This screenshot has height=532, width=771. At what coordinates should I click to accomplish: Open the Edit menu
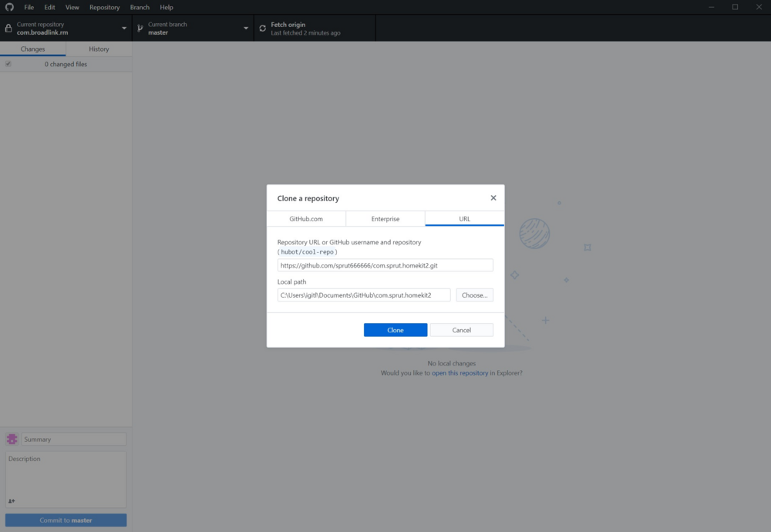pos(49,8)
